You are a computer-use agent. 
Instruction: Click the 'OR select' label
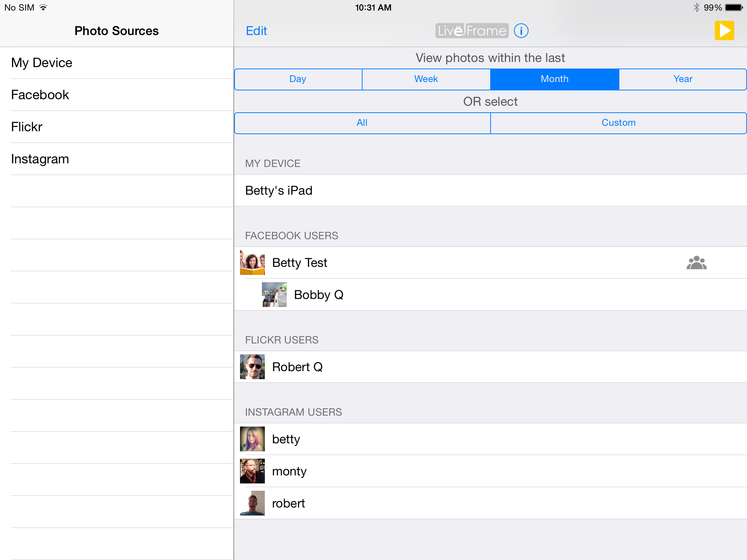[x=491, y=102]
